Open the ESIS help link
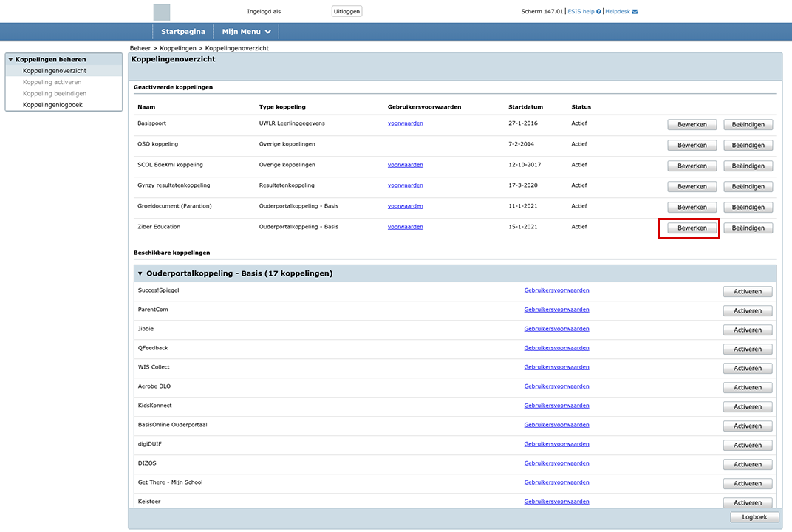The height and width of the screenshot is (532, 792). [581, 11]
